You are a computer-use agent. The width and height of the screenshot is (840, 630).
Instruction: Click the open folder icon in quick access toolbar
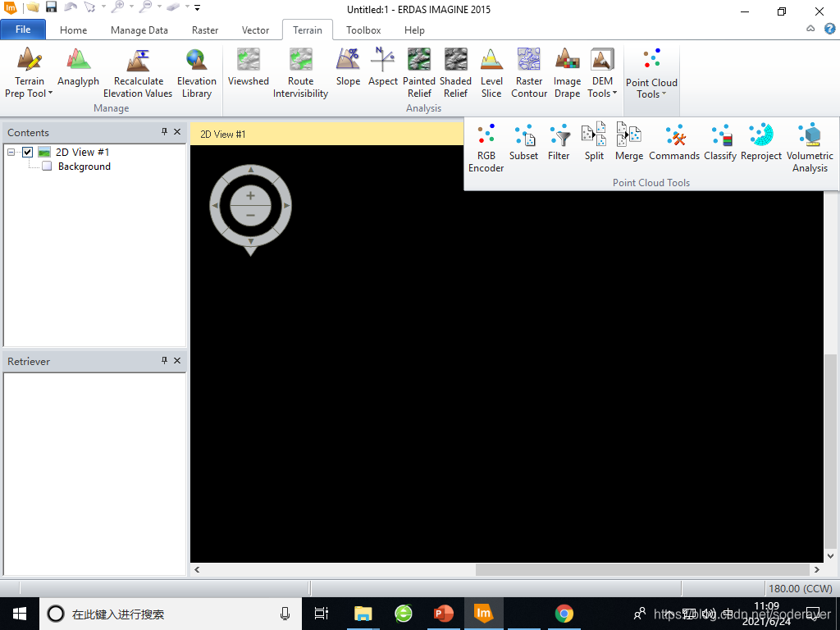tap(33, 7)
